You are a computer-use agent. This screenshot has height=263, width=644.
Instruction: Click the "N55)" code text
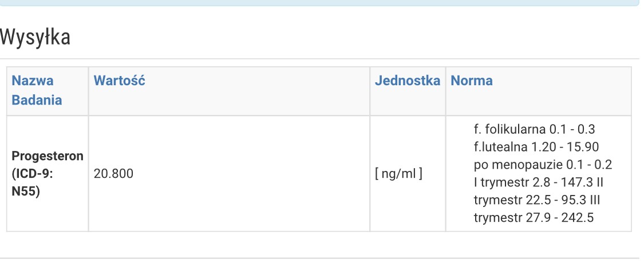point(26,190)
